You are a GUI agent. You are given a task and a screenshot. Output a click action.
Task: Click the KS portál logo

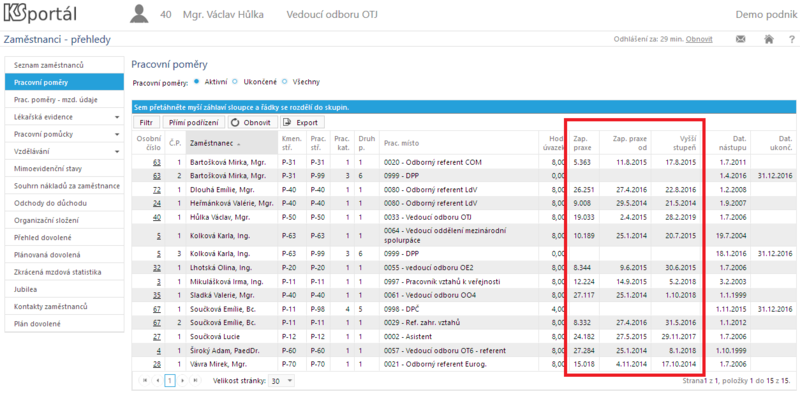[x=40, y=14]
